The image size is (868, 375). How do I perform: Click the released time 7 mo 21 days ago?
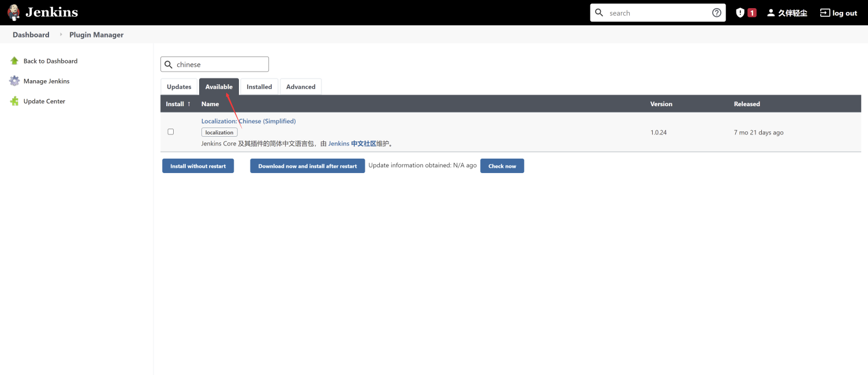(x=759, y=132)
